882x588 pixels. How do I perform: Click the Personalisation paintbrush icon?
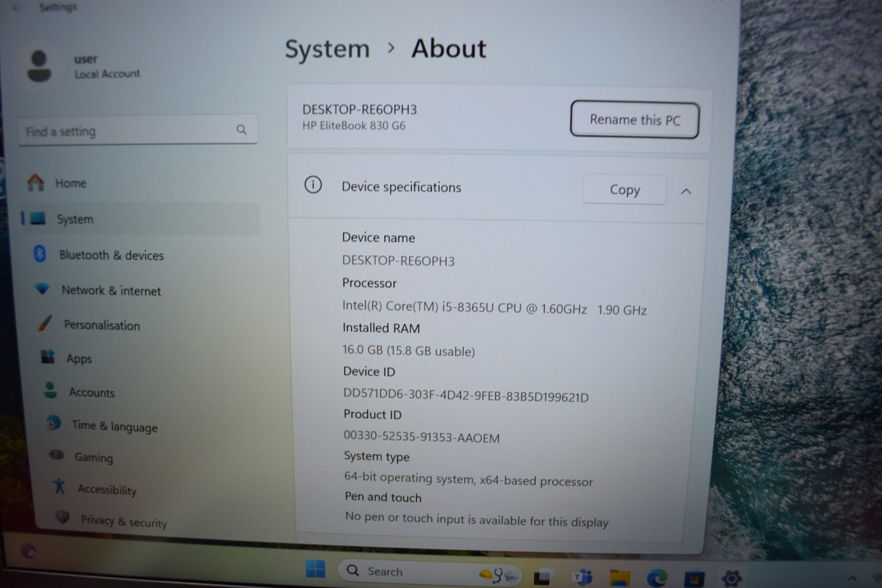[x=45, y=323]
